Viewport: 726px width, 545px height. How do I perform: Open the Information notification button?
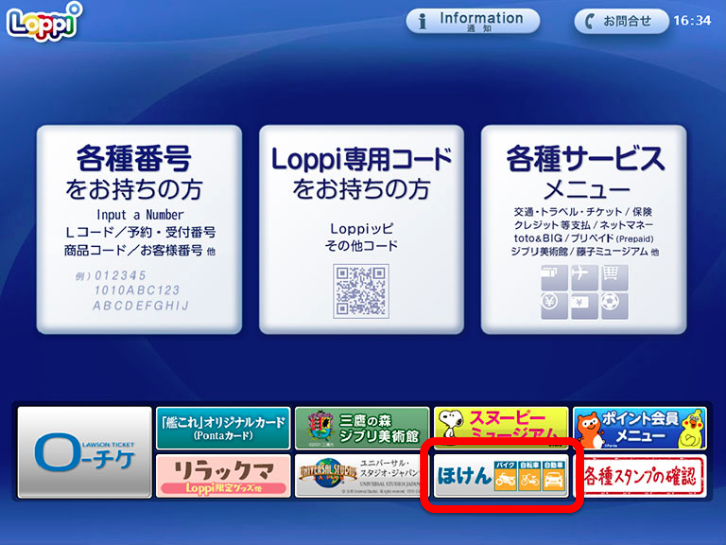pos(473,21)
